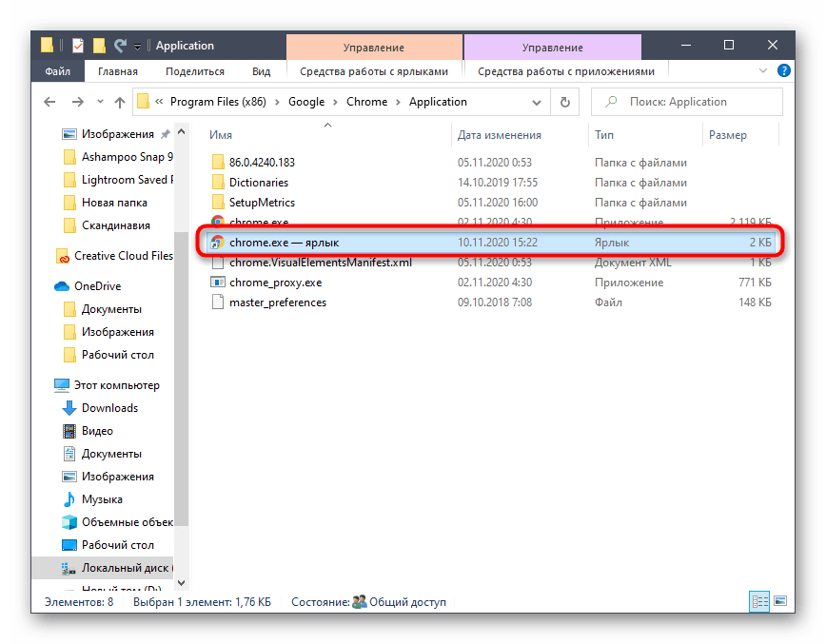Image resolution: width=826 pixels, height=644 pixels.
Task: Select Этот компьютер in navigation pane
Action: pos(116,385)
